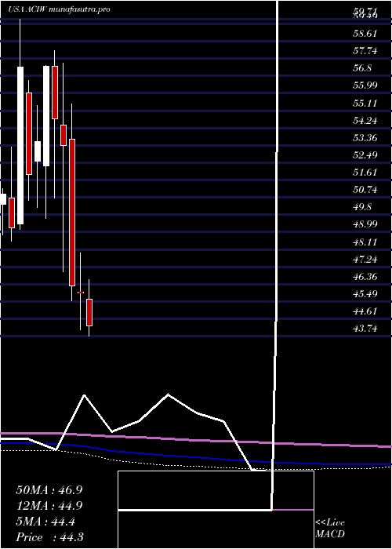Select the 53.36 price axis label
The width and height of the screenshot is (392, 549).
(365, 137)
